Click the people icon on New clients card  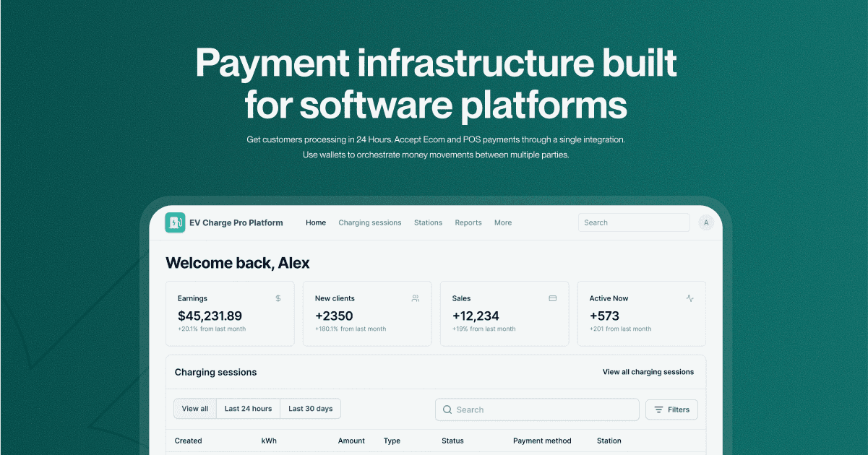coord(415,298)
